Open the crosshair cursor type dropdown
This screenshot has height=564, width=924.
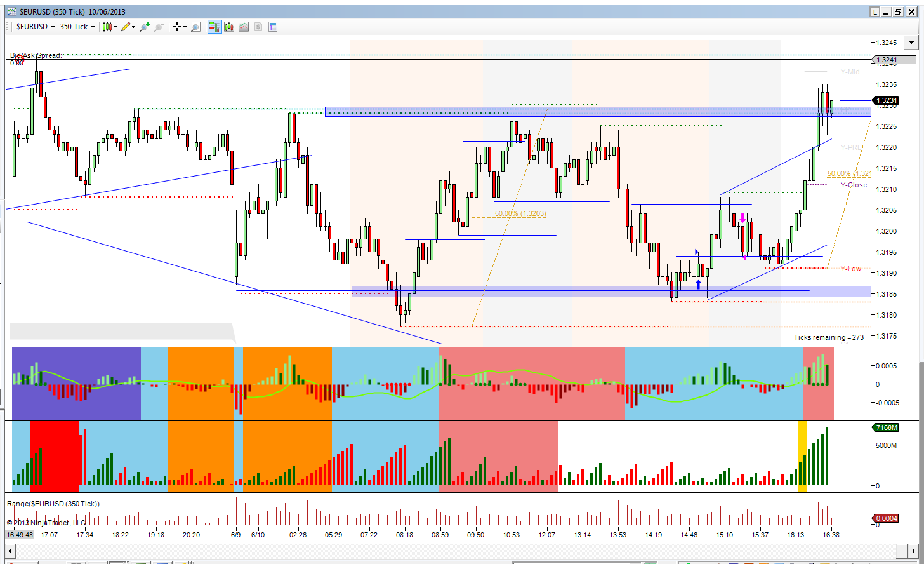pos(180,27)
